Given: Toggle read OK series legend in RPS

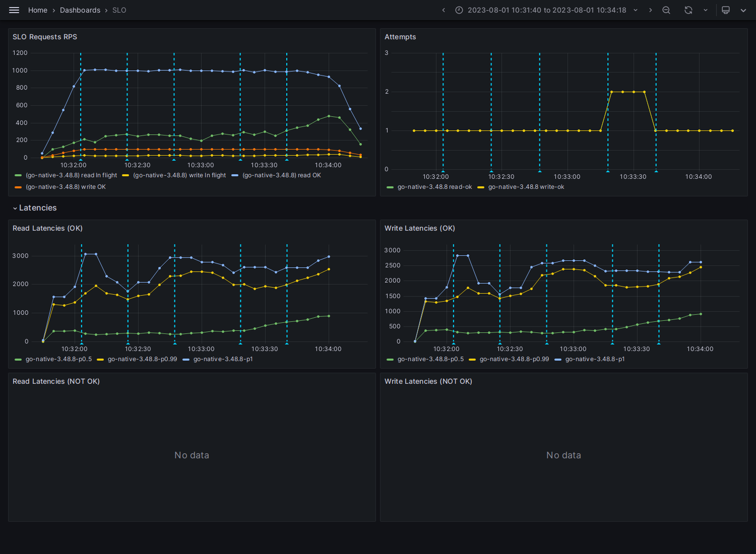Looking at the screenshot, I should click(282, 175).
